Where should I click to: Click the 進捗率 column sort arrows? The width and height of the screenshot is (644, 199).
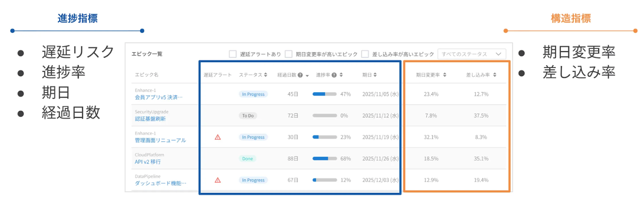click(341, 75)
